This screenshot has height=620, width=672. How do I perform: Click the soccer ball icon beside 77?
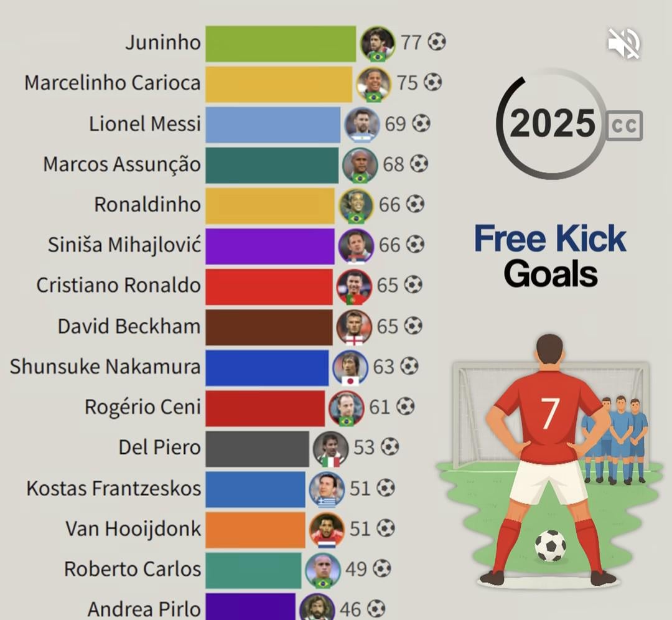click(x=437, y=42)
